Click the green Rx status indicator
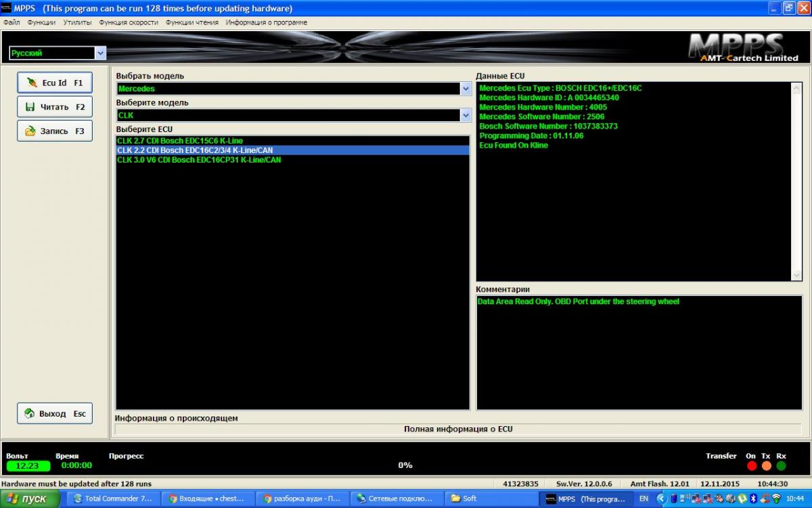Viewport: 812px width, 508px height. (x=782, y=466)
